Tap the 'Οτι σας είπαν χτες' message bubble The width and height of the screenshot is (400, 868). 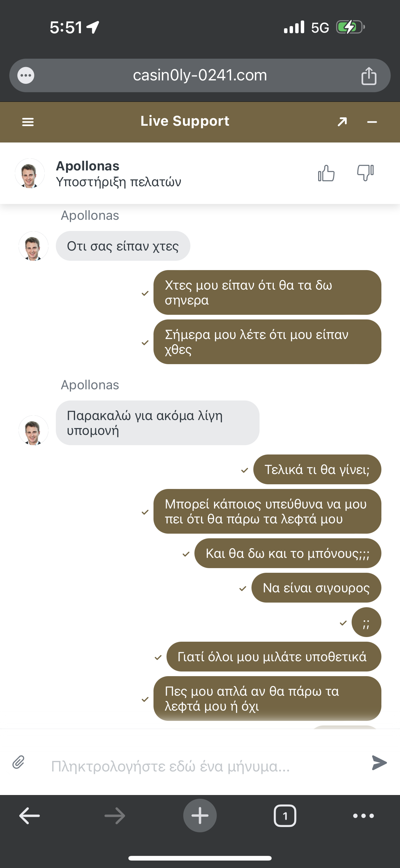tap(123, 246)
